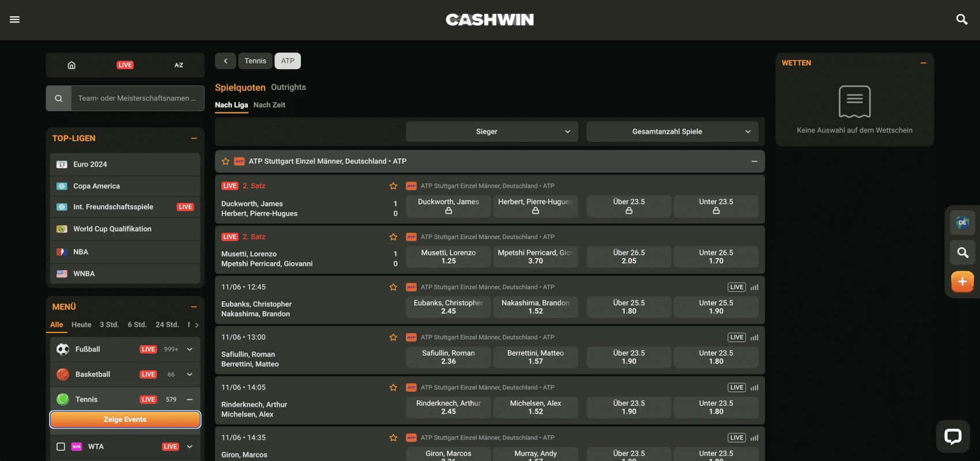Click the Zeige Events button

coord(125,420)
